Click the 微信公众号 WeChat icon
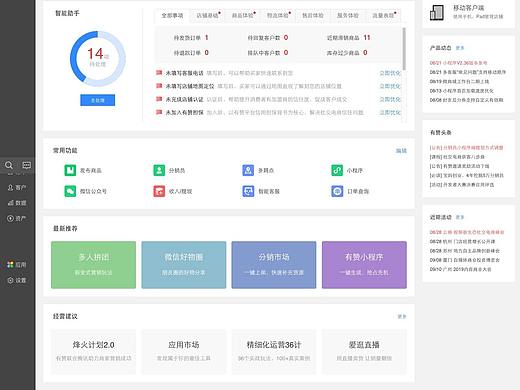Screen dimensions: 520x390 (x=70, y=191)
